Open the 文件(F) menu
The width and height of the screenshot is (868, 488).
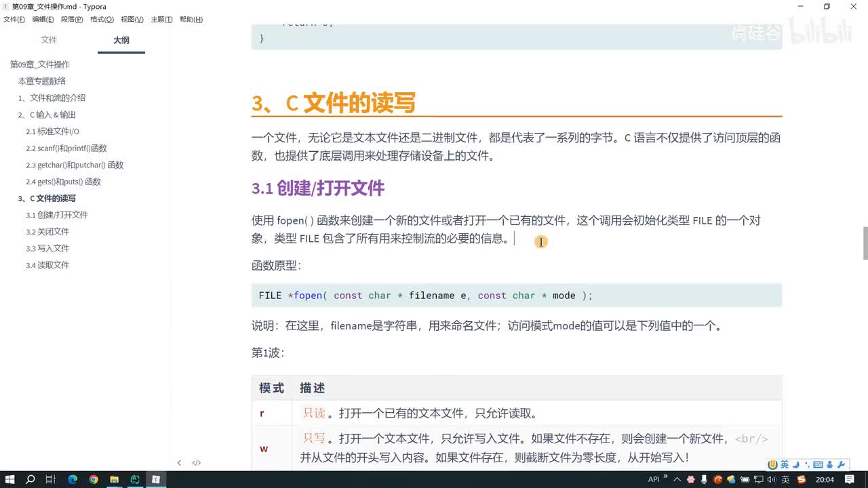click(14, 20)
